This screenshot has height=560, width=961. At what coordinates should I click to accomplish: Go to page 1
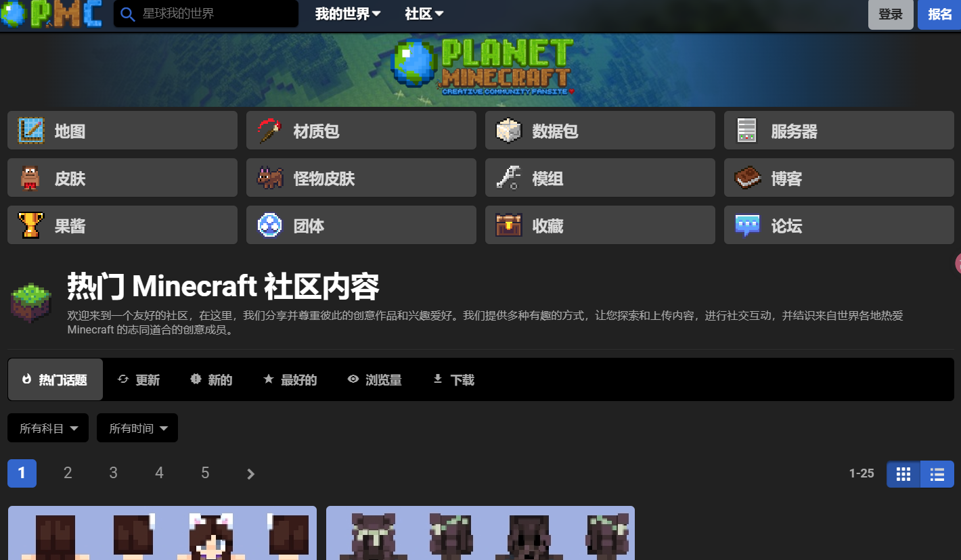(x=22, y=473)
